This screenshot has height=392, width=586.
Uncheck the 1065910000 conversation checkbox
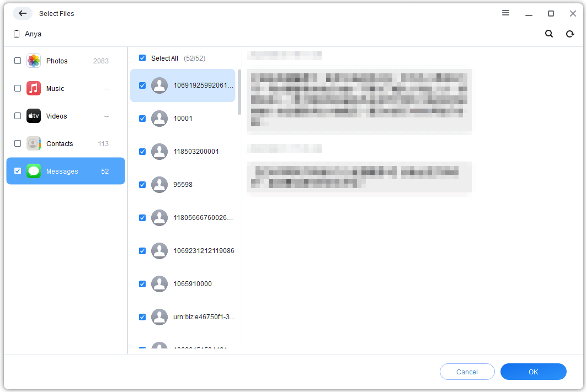pyautogui.click(x=142, y=284)
